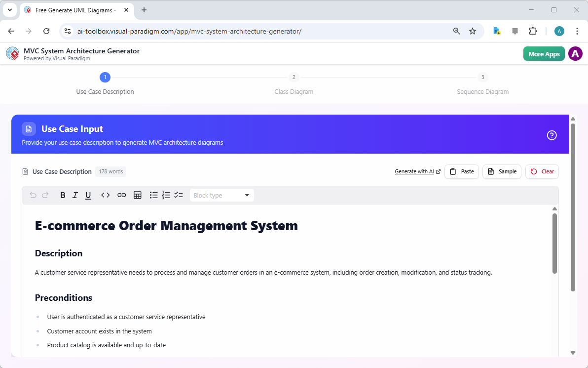Create a numbered list
588x368 pixels.
point(166,195)
